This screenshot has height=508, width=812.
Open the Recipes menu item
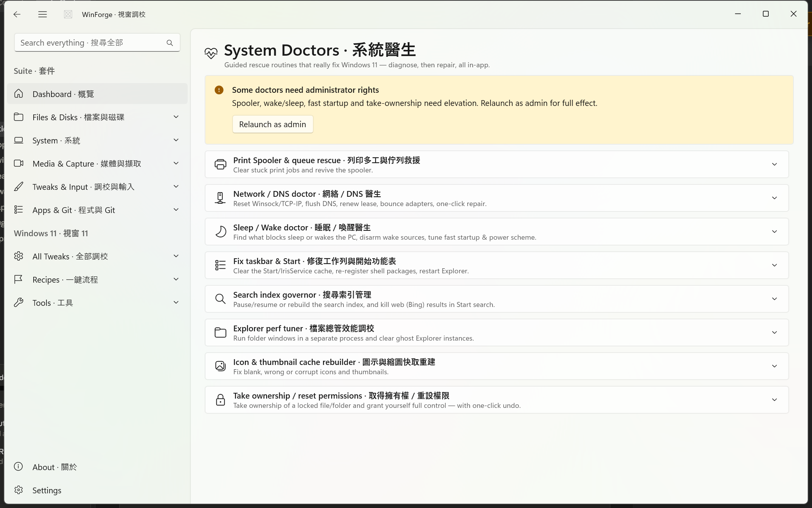[x=97, y=279]
